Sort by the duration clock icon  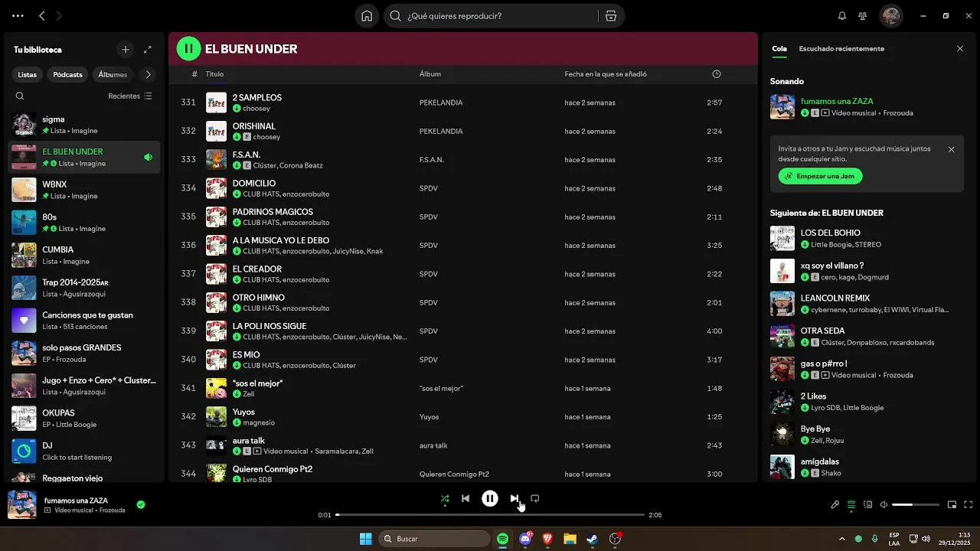[717, 74]
